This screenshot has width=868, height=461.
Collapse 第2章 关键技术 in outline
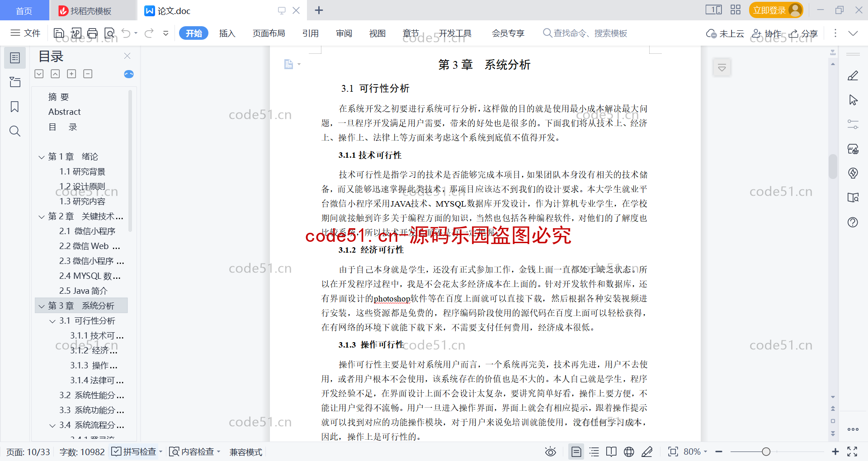click(x=42, y=217)
